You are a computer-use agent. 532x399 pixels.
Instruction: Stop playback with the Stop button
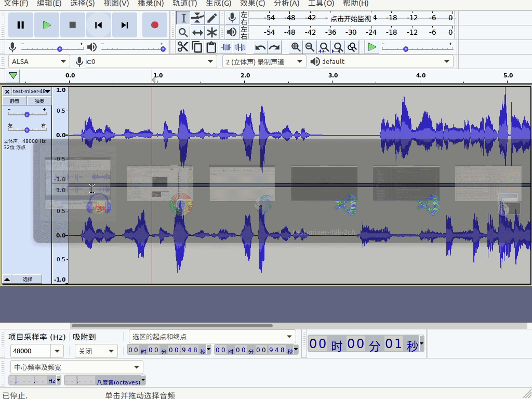pyautogui.click(x=73, y=25)
